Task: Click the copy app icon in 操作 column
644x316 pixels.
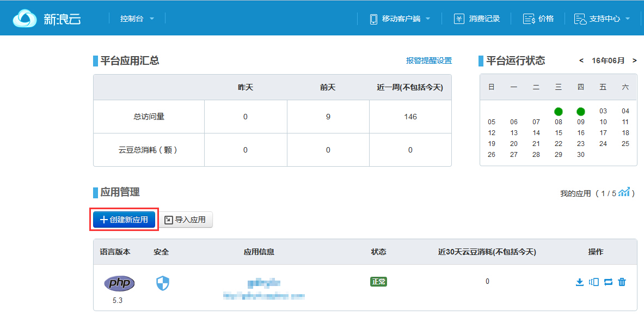Action: point(594,282)
